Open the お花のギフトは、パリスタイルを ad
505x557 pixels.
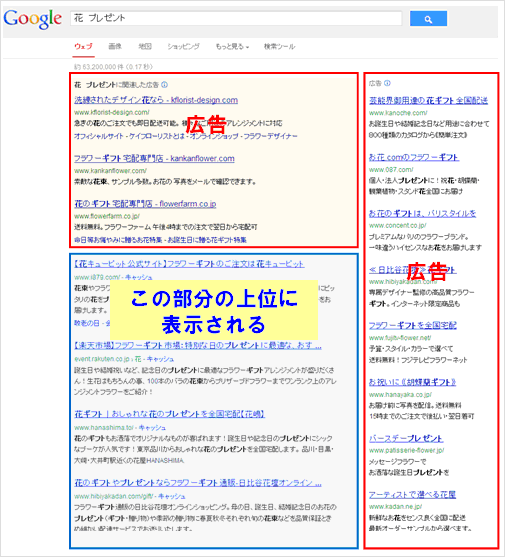(x=422, y=214)
